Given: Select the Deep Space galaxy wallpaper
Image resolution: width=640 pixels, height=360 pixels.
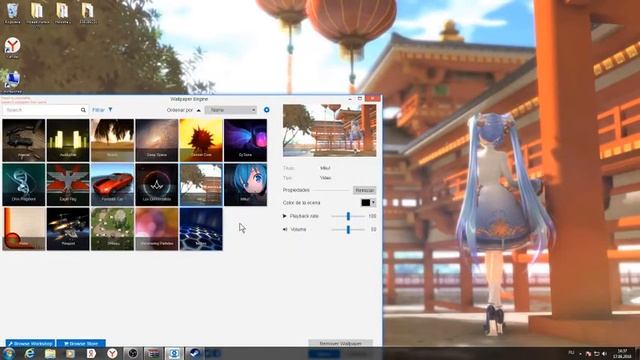Looking at the screenshot, I should [157, 140].
